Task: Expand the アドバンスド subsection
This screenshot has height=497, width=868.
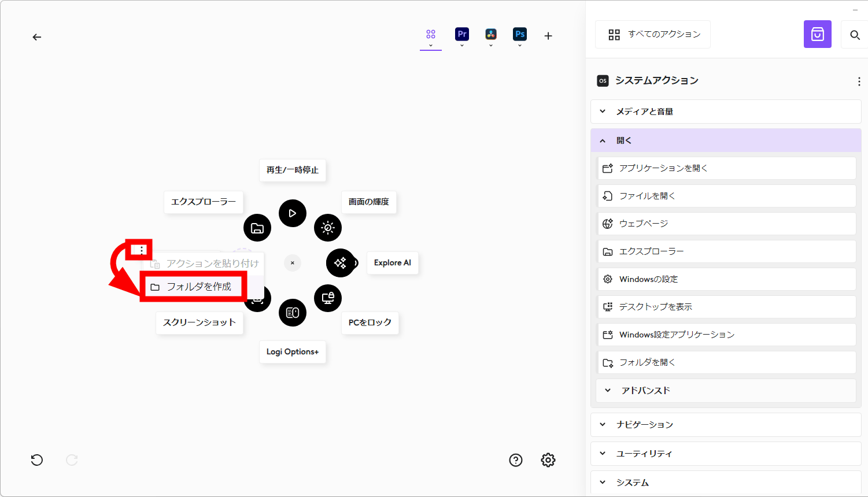Action: tap(726, 391)
